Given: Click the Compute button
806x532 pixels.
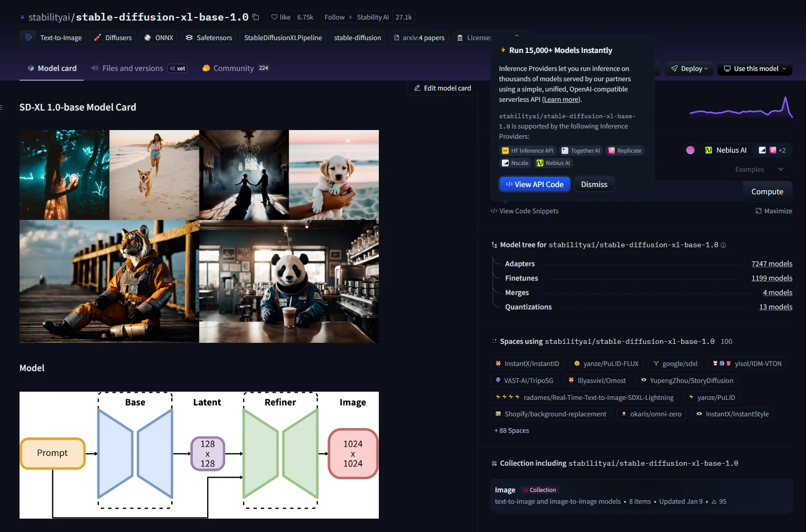Looking at the screenshot, I should [x=767, y=192].
